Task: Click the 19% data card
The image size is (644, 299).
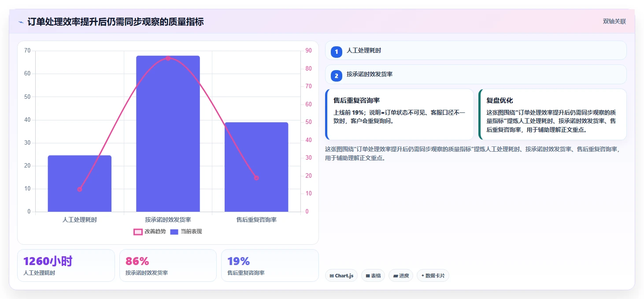Action: tap(270, 265)
